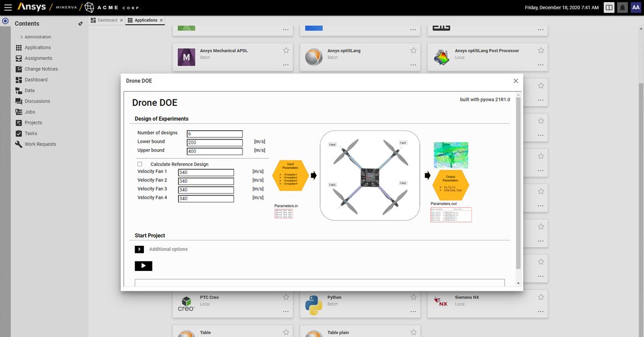The width and height of the screenshot is (644, 337).
Task: Close the Drone DOE dialog
Action: click(x=516, y=81)
